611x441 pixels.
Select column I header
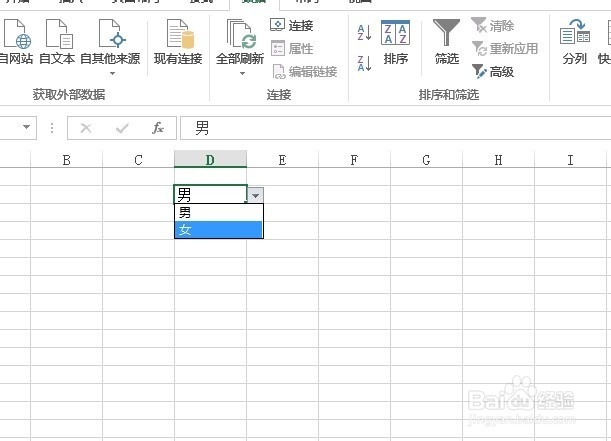point(570,160)
